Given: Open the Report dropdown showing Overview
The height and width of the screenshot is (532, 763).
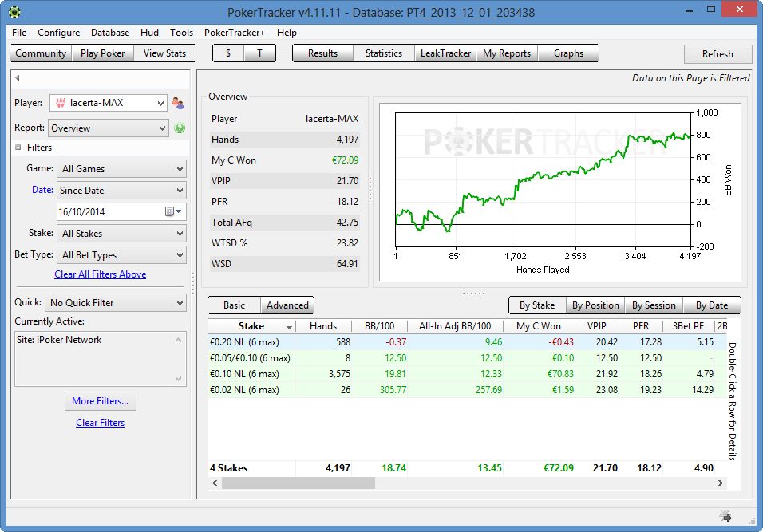Looking at the screenshot, I should [x=108, y=128].
